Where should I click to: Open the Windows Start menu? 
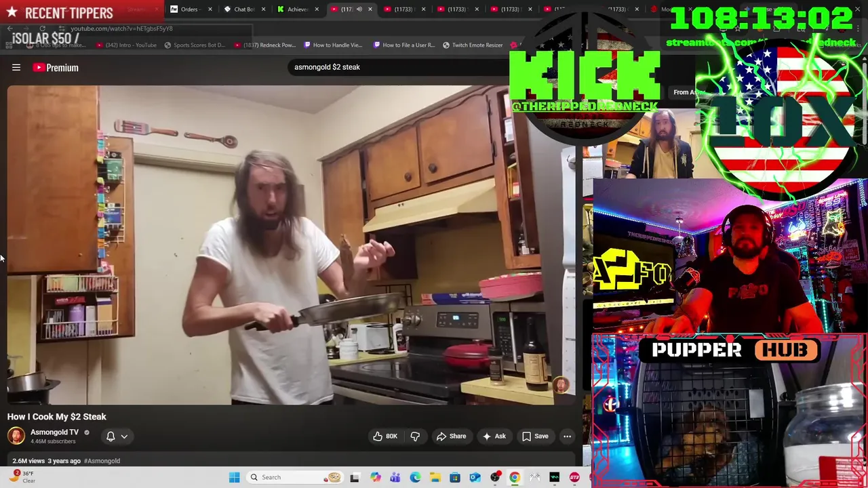(234, 477)
